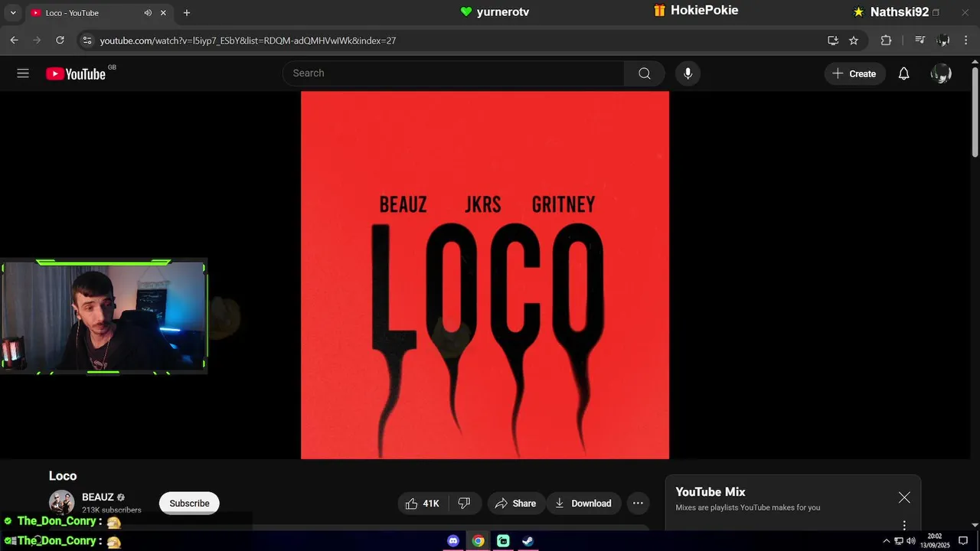Open Windows notification center
The height and width of the screenshot is (551, 980).
pos(963,541)
